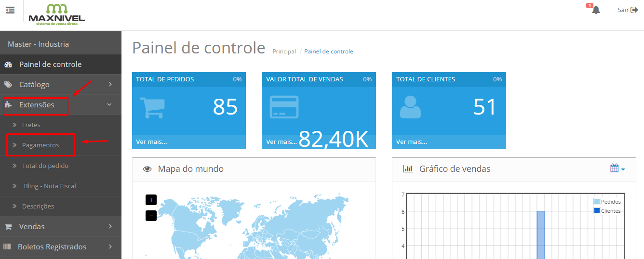Open the sales chart calendar dropdown
The image size is (644, 259).
[617, 168]
